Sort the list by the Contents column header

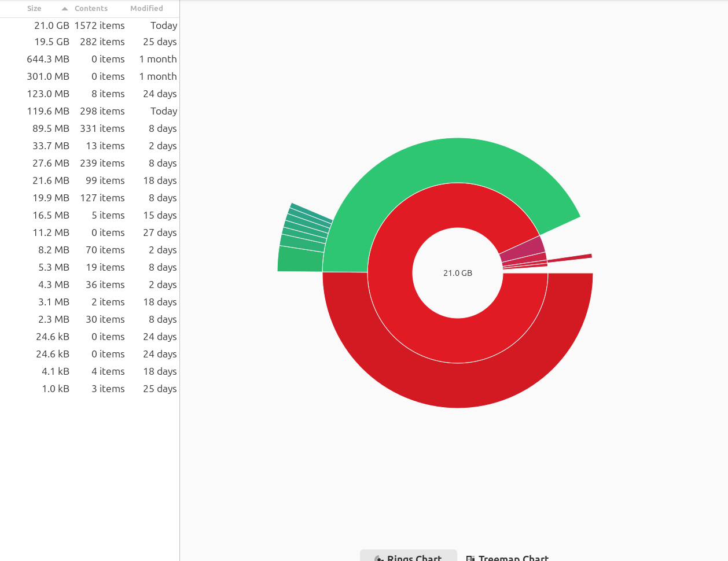[x=91, y=9]
